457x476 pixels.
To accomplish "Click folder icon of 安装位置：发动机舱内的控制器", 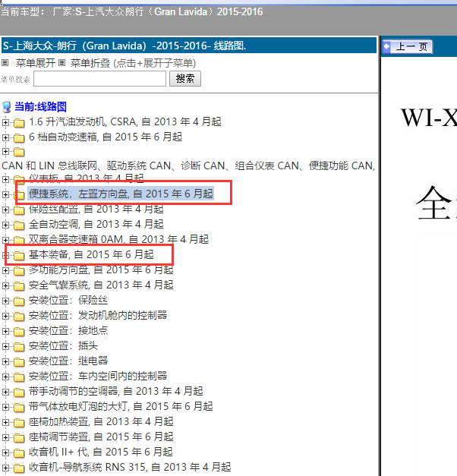I will (19, 317).
